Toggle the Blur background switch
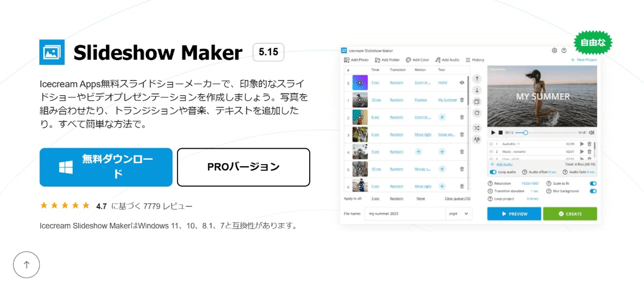The height and width of the screenshot is (288, 644). pyautogui.click(x=593, y=191)
